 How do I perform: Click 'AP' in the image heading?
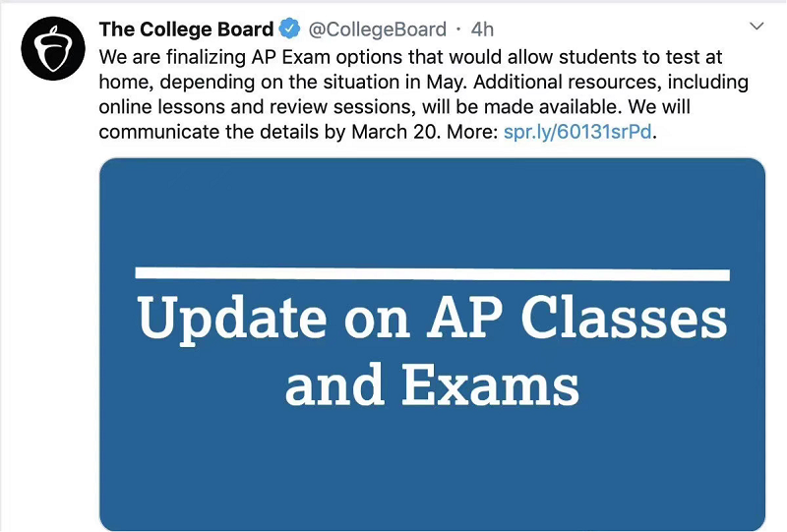pos(464,318)
